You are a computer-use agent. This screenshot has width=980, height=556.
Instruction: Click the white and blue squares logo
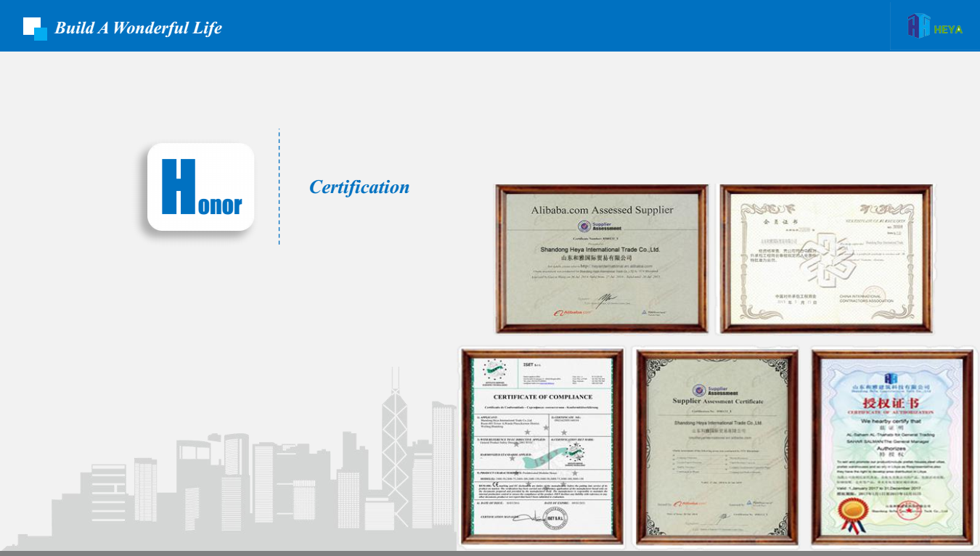(34, 28)
